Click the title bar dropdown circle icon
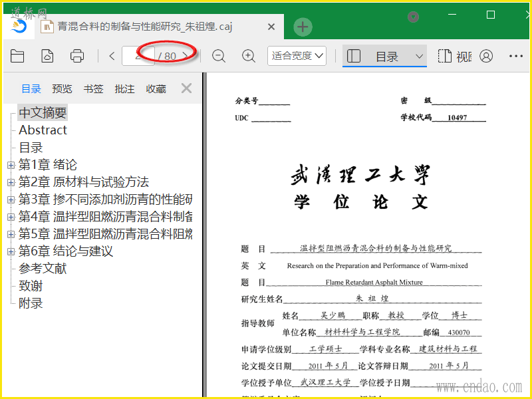 (413, 17)
